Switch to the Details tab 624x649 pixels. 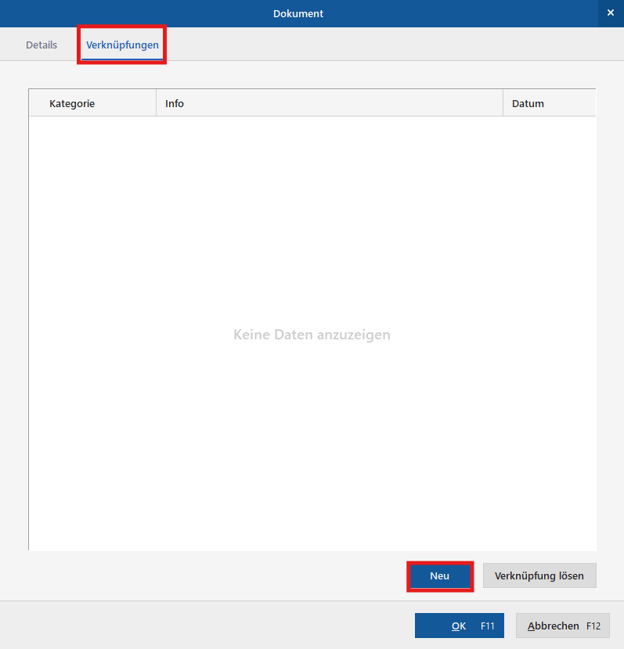tap(41, 45)
